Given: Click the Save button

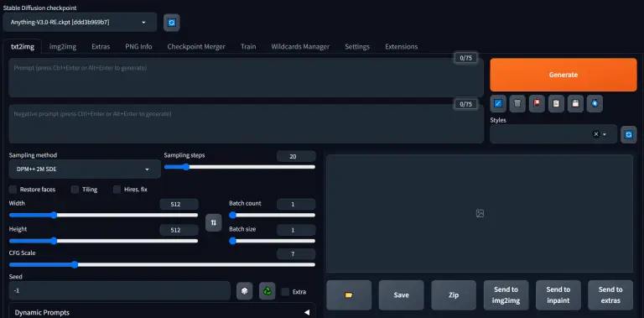Looking at the screenshot, I should (x=402, y=295).
